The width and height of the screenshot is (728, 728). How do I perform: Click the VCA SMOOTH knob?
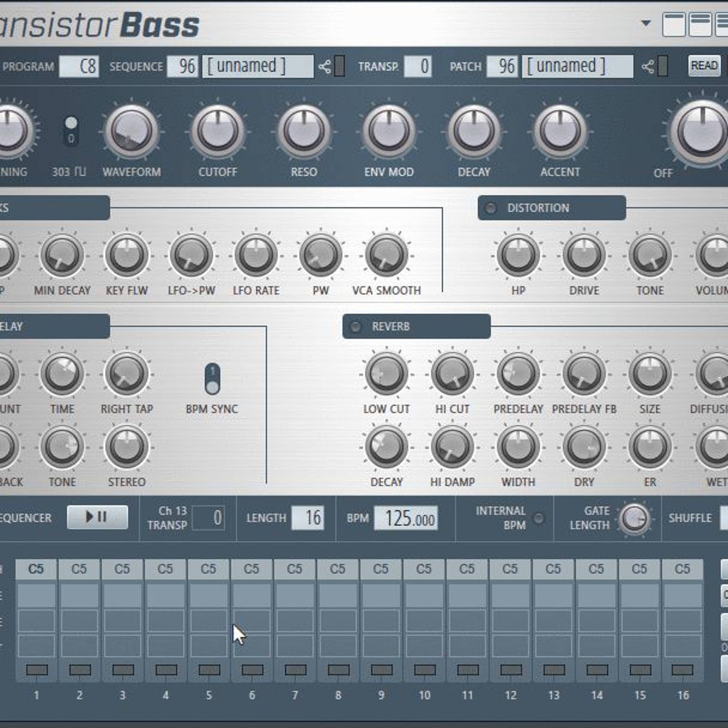[x=386, y=256]
